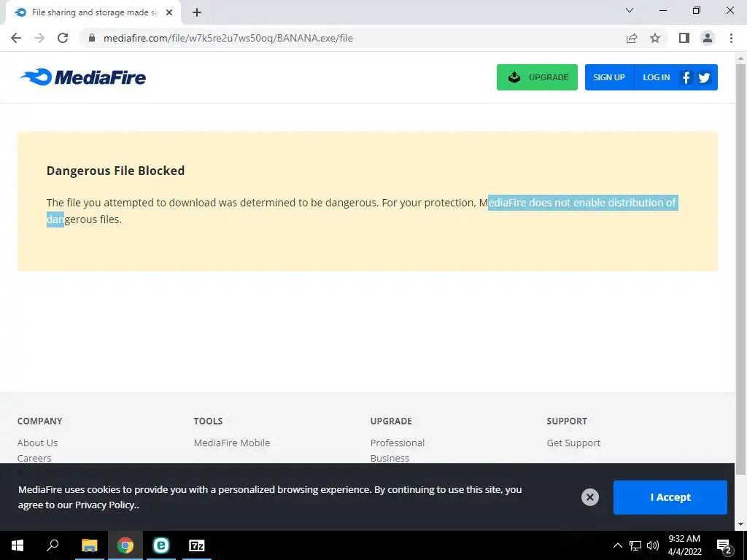This screenshot has width=747, height=560.
Task: Open Get Support link
Action: [x=573, y=443]
